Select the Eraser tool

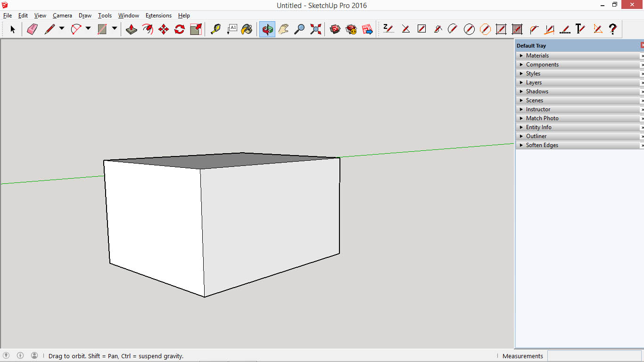32,29
